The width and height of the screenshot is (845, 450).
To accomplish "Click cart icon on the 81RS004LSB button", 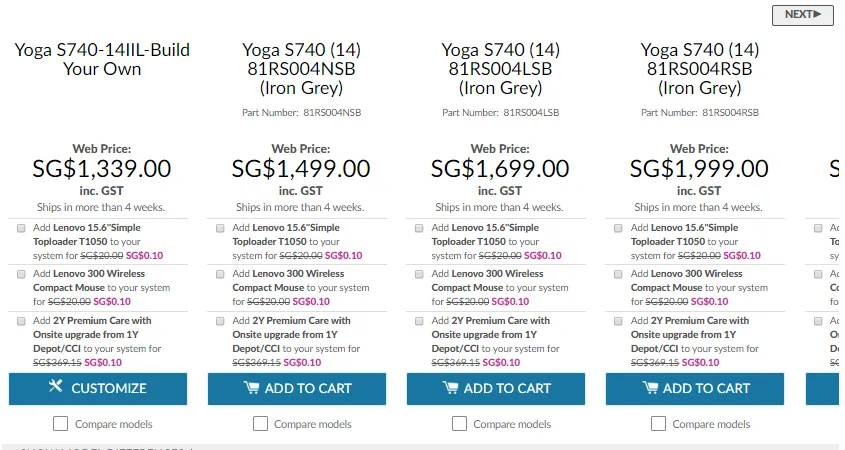I will [450, 388].
